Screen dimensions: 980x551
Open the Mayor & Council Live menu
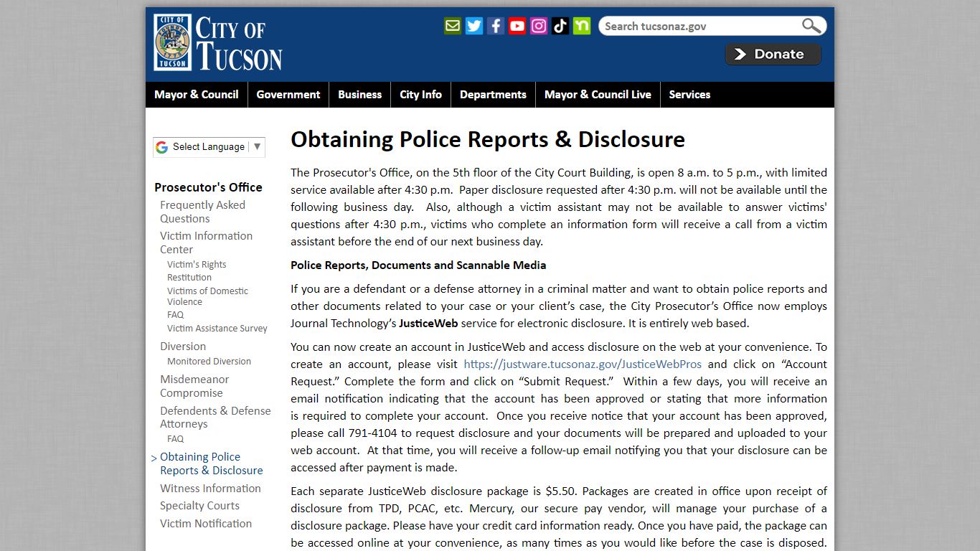[x=598, y=95]
